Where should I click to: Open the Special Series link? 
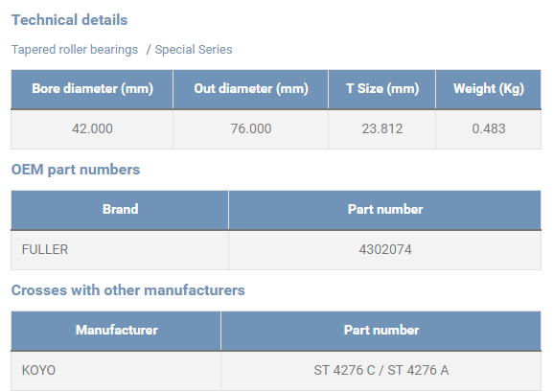pos(194,50)
